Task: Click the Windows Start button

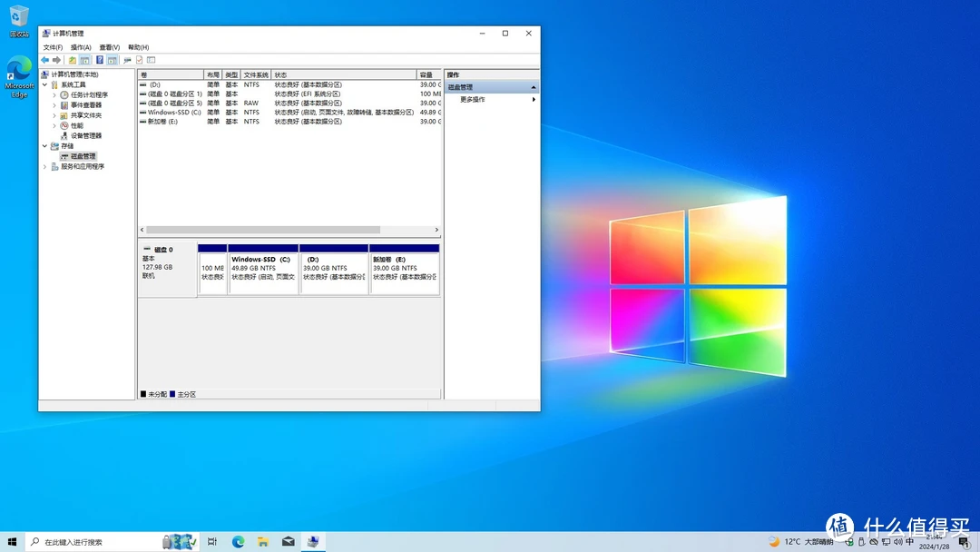Action: [13, 542]
